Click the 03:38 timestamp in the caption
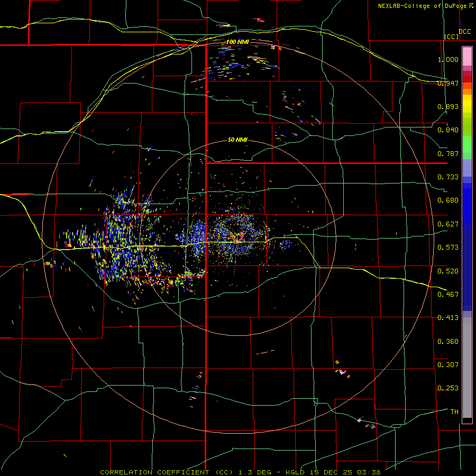Screen dimensions: 476x476 click(369, 472)
